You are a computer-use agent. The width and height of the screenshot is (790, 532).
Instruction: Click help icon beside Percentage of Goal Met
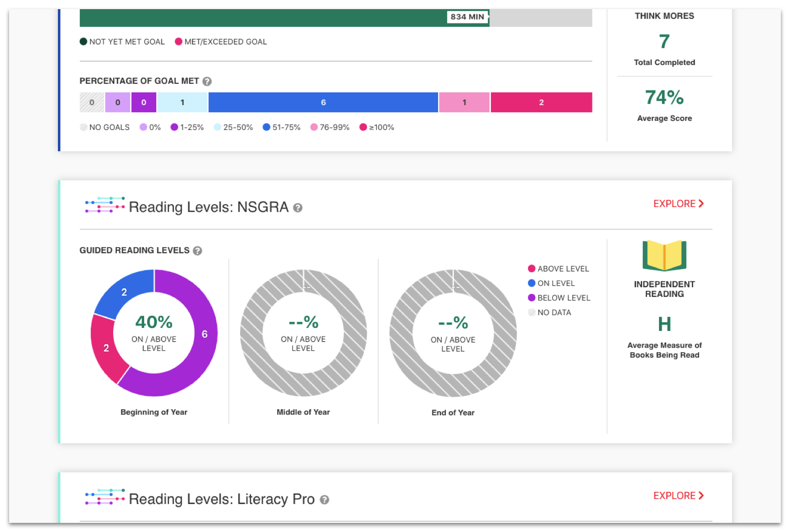coord(207,81)
